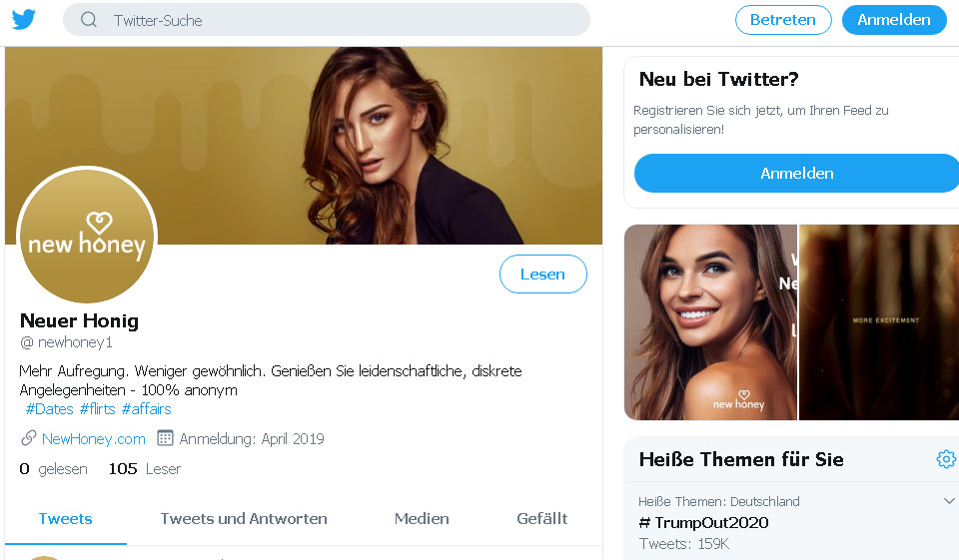Open the Gefällt tab
This screenshot has height=560, width=959.
[541, 518]
